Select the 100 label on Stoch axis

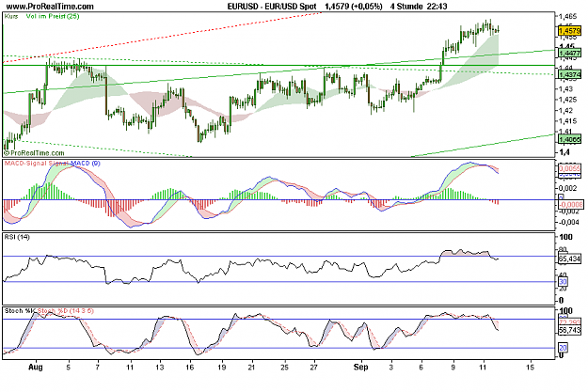tap(565, 311)
